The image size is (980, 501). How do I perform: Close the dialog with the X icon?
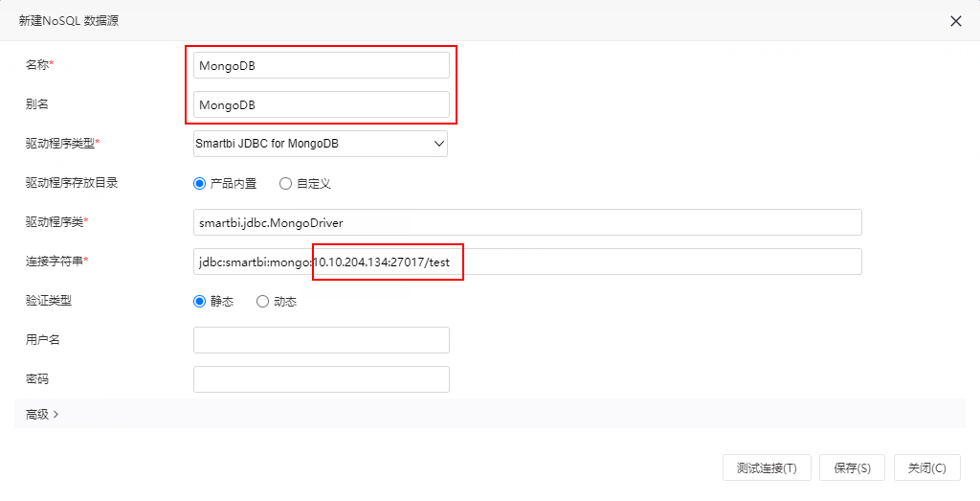point(956,21)
